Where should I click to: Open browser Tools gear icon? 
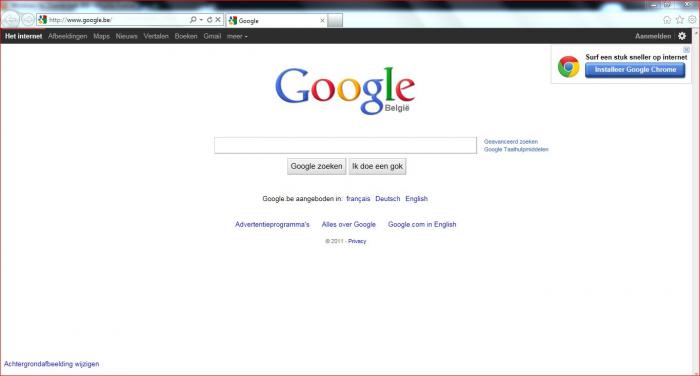(x=692, y=20)
